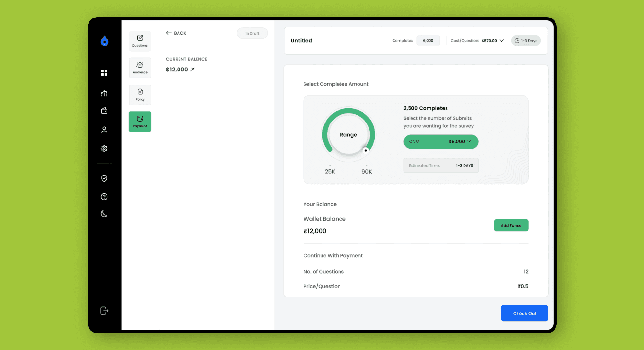Image resolution: width=644 pixels, height=350 pixels.
Task: Switch to the Questions step
Action: pyautogui.click(x=140, y=41)
